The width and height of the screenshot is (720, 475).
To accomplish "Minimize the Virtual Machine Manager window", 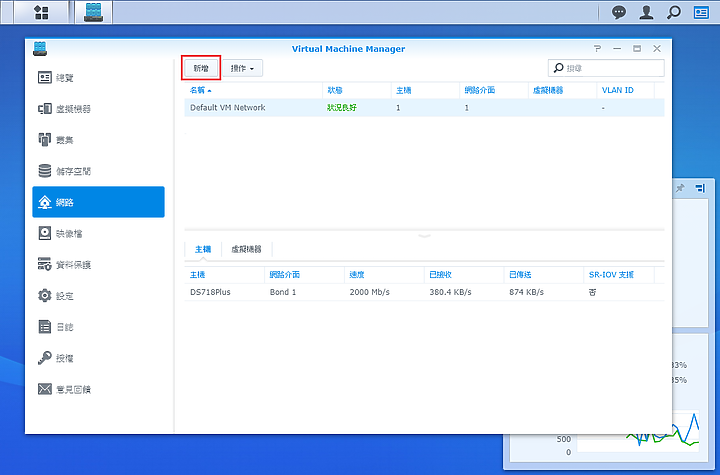I will pos(617,49).
